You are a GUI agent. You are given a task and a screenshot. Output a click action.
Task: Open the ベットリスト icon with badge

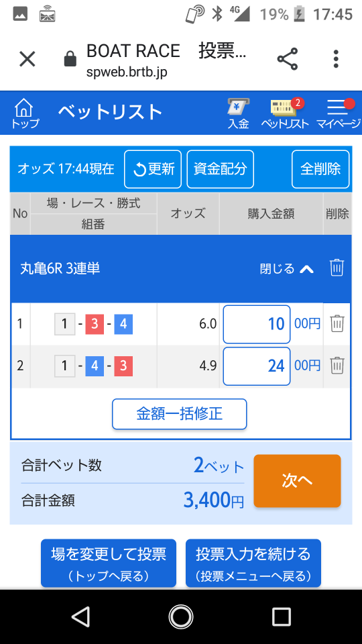pyautogui.click(x=286, y=113)
